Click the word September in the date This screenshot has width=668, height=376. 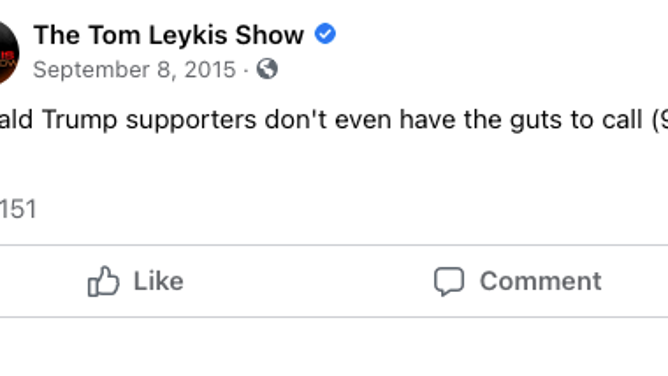92,70
